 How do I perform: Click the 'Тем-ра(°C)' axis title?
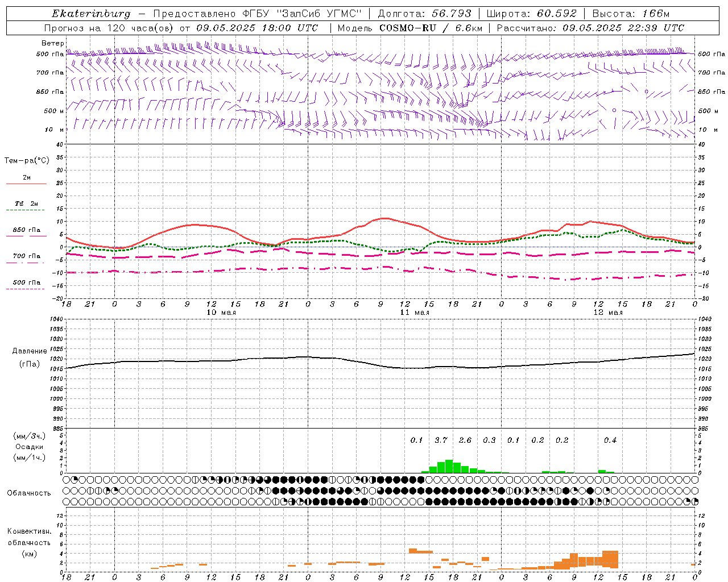pyautogui.click(x=27, y=161)
